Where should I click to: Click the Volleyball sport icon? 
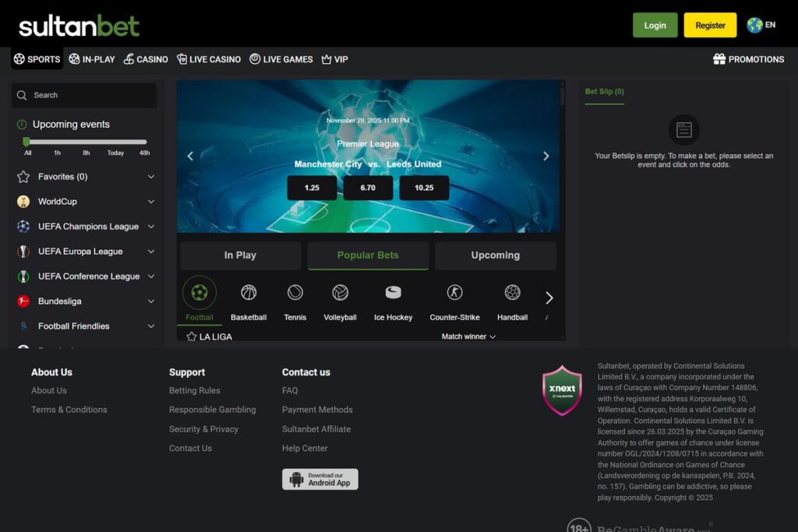(x=341, y=294)
